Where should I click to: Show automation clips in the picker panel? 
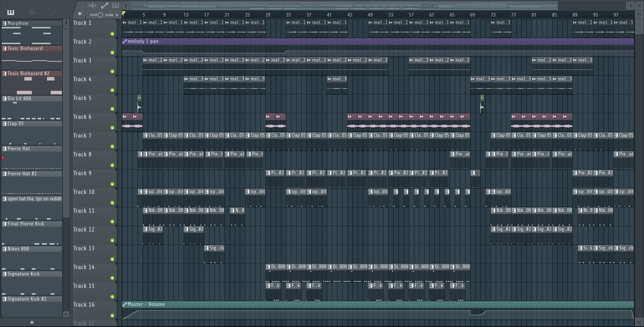tap(53, 12)
